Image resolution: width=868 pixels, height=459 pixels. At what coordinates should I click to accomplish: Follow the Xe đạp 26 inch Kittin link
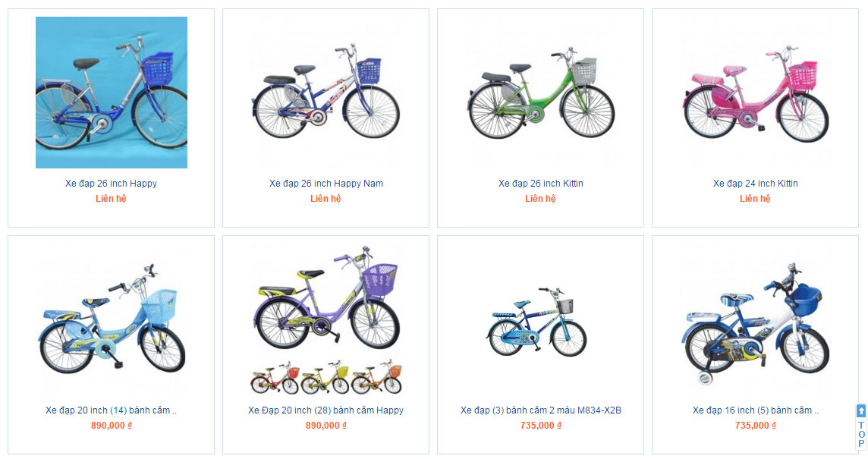click(541, 184)
